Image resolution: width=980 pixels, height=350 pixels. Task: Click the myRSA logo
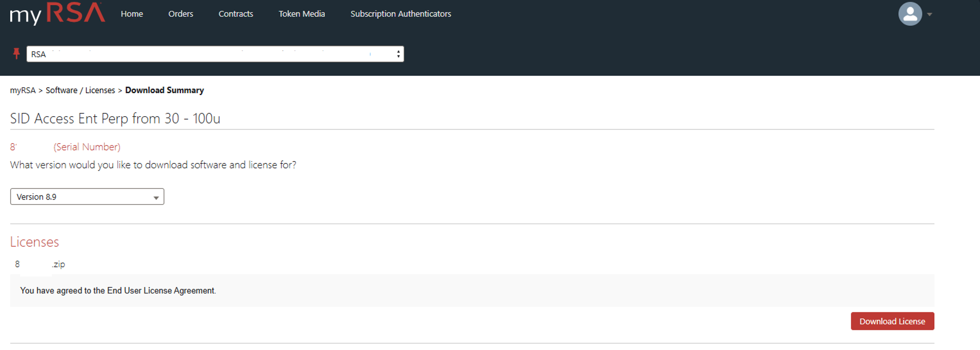tap(57, 14)
